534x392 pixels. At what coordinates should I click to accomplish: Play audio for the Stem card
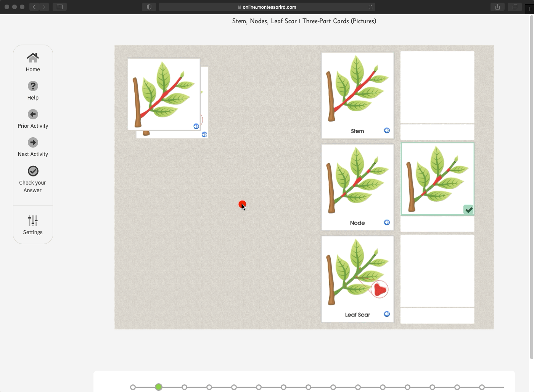tap(387, 130)
